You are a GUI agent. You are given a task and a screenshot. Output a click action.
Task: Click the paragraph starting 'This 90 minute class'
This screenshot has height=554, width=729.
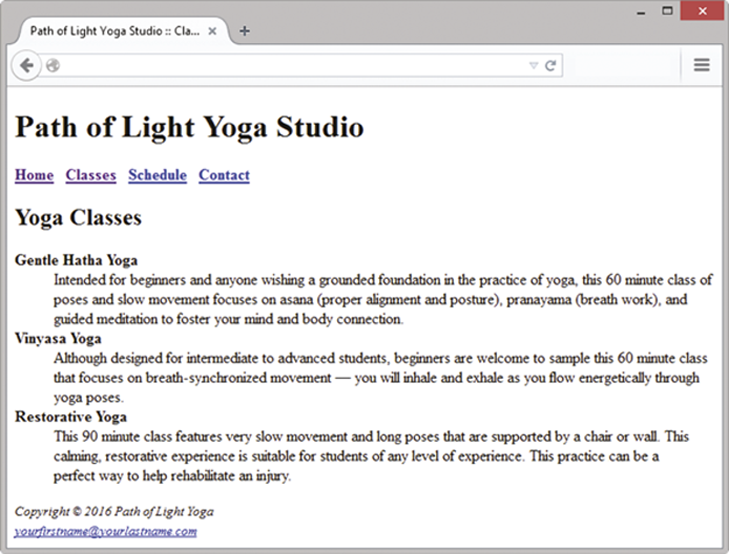point(371,456)
